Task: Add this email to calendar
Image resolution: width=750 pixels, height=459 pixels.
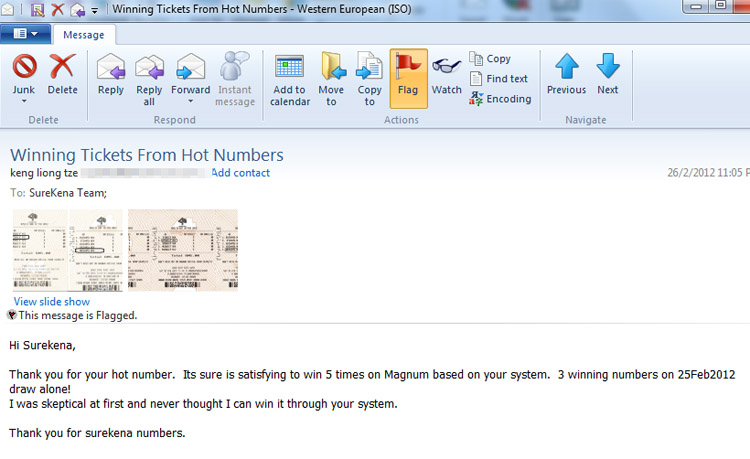Action: click(290, 80)
